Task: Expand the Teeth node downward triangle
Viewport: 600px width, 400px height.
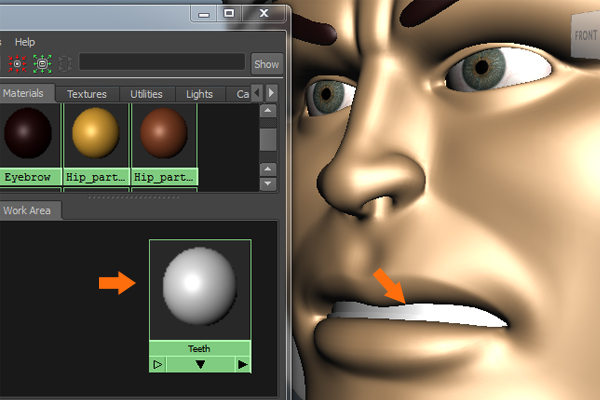Action: [x=200, y=364]
